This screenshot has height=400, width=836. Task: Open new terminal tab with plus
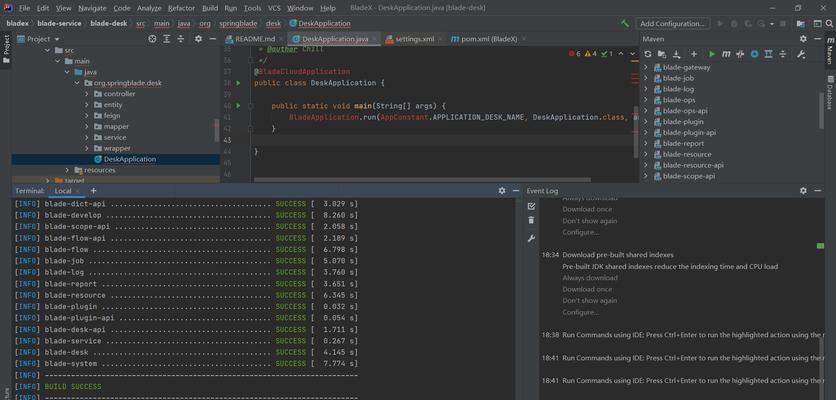[x=93, y=190]
